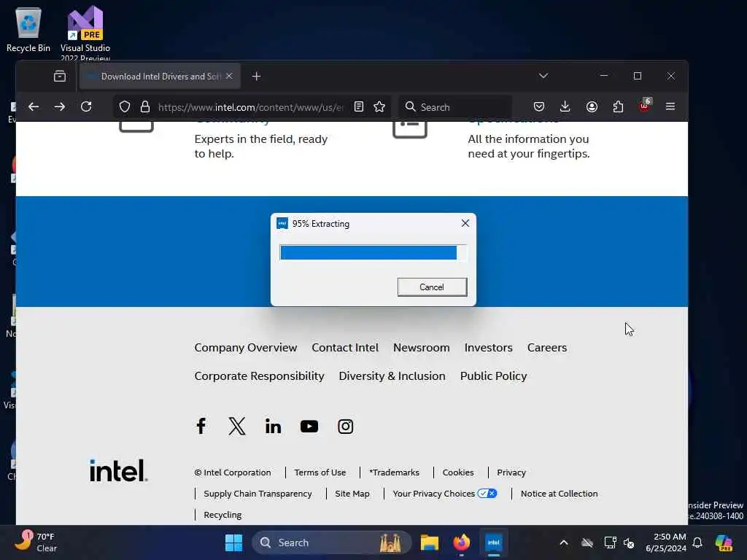Open the Newsroom link
747x560 pixels.
tap(421, 348)
